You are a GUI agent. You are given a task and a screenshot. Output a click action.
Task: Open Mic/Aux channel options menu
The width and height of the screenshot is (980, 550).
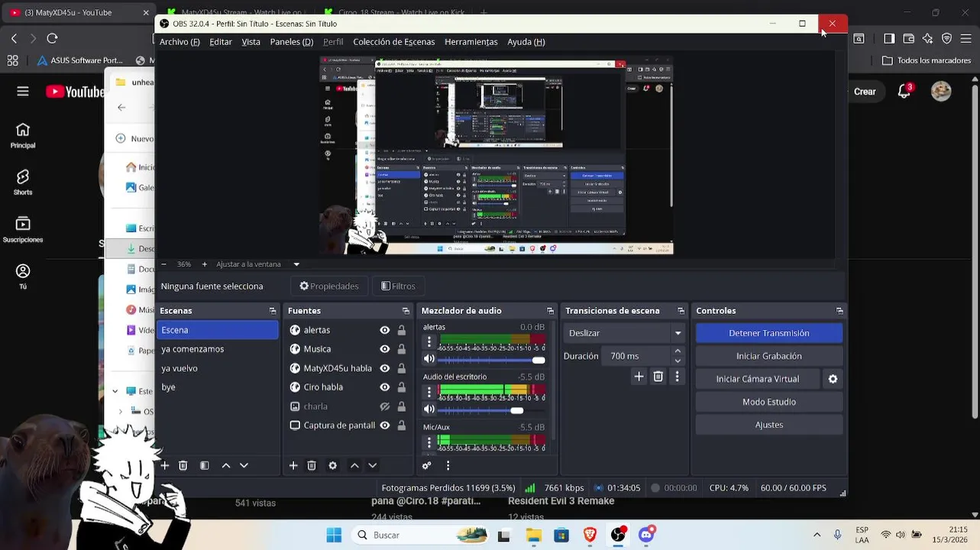[x=429, y=442]
